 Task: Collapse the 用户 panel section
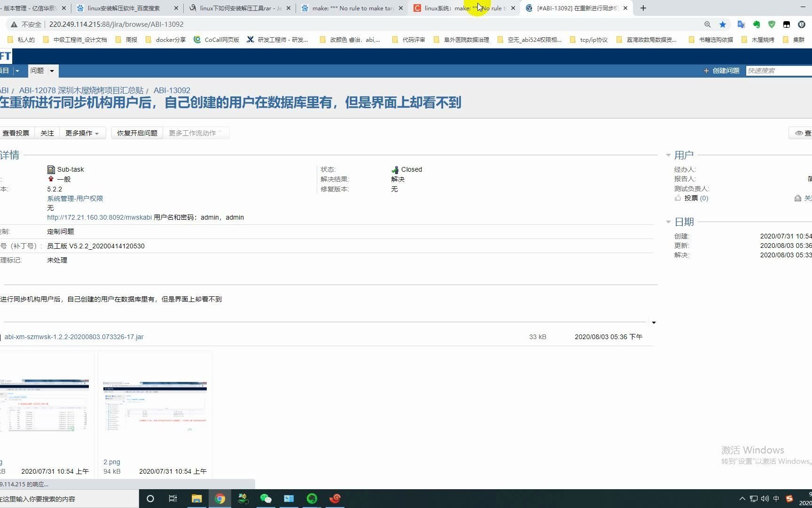[669, 155]
